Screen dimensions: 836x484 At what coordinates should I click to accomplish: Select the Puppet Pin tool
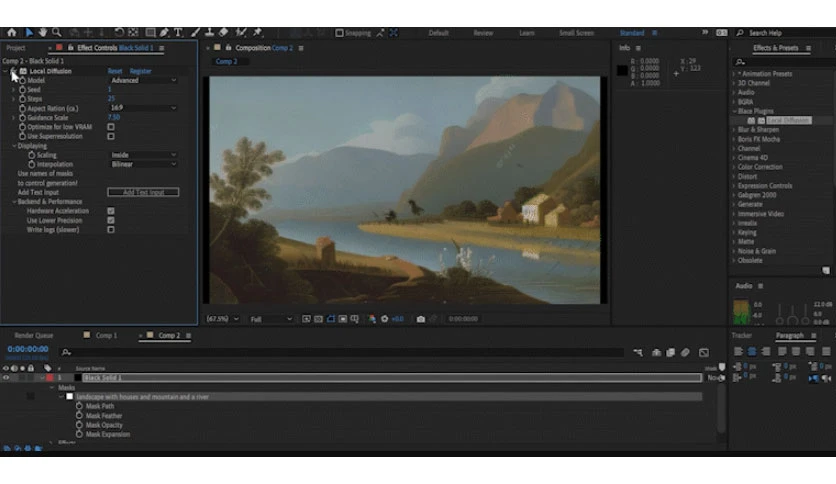258,33
